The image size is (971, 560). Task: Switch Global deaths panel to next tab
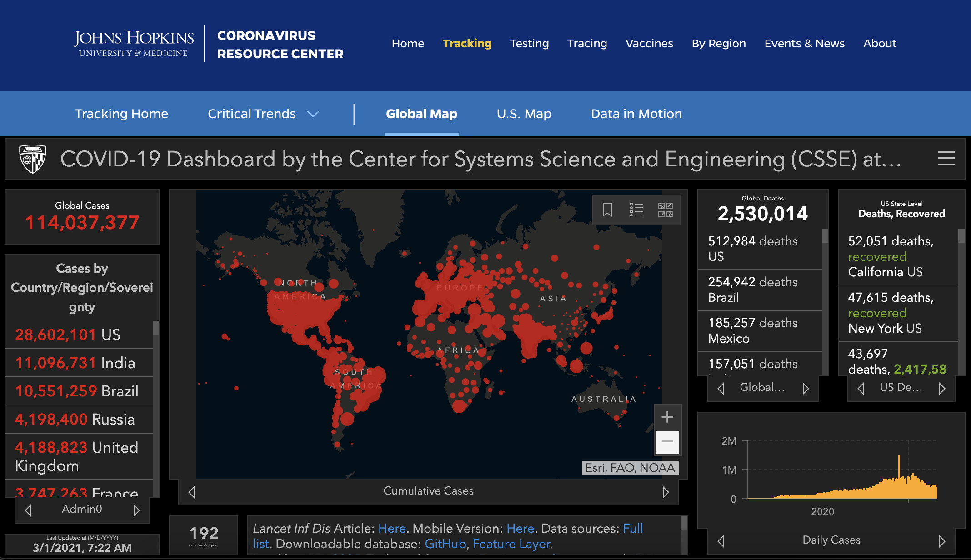point(806,388)
